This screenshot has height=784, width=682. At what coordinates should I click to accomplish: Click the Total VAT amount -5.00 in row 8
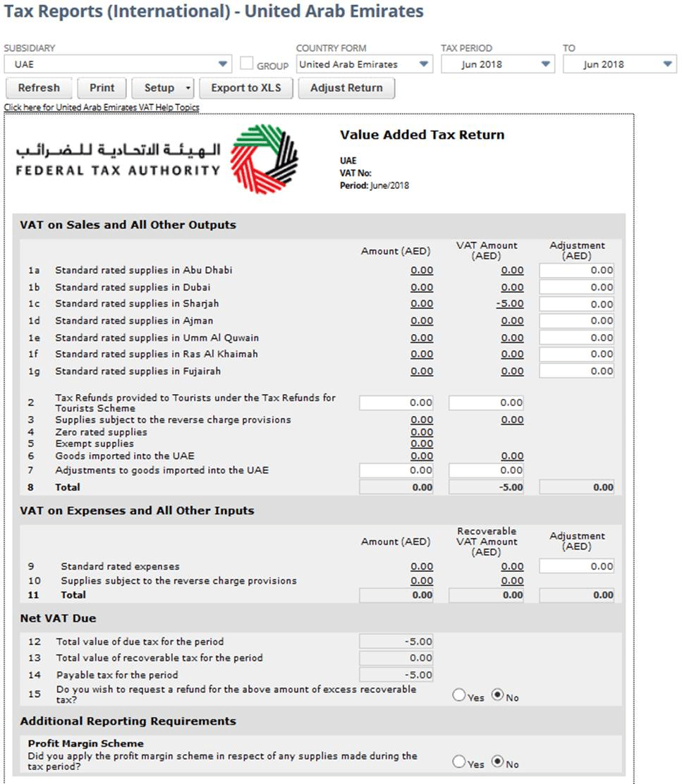click(486, 487)
